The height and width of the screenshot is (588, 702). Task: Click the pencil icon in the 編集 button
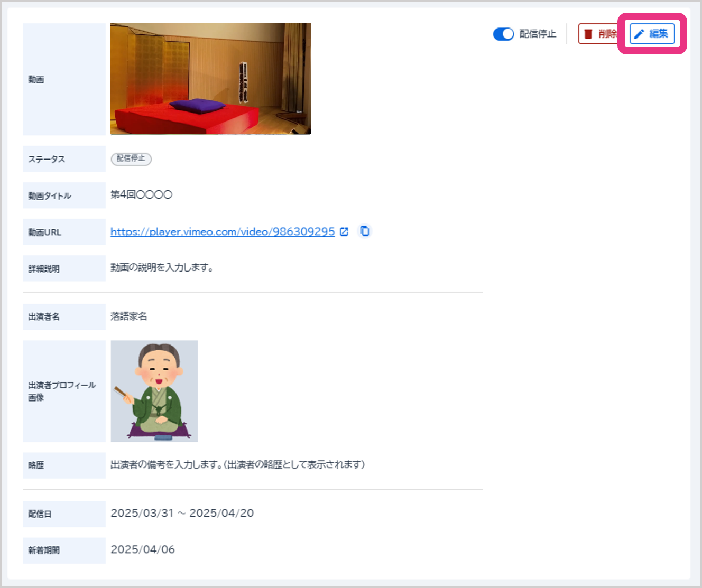click(x=639, y=34)
